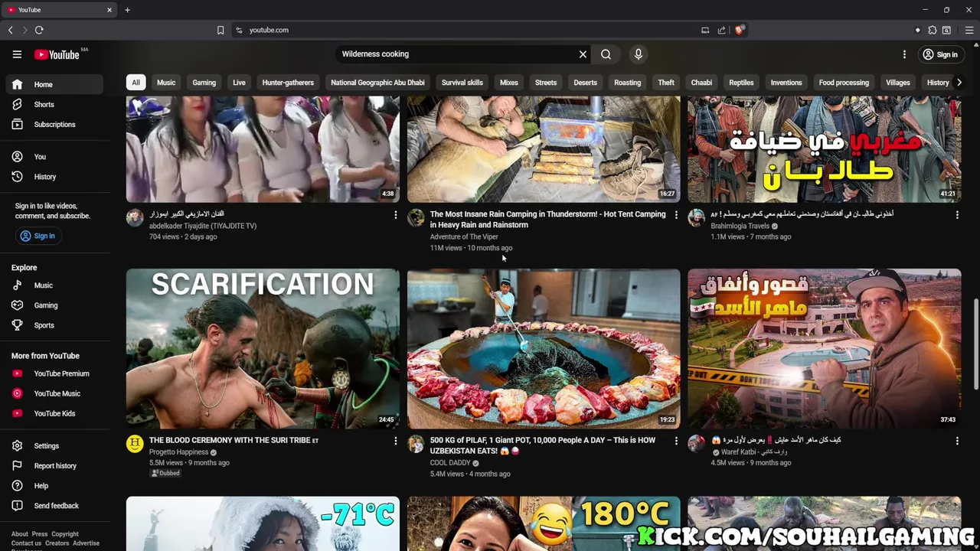The width and height of the screenshot is (980, 551).
Task: Select the Reptiles filter chip
Action: [x=741, y=83]
